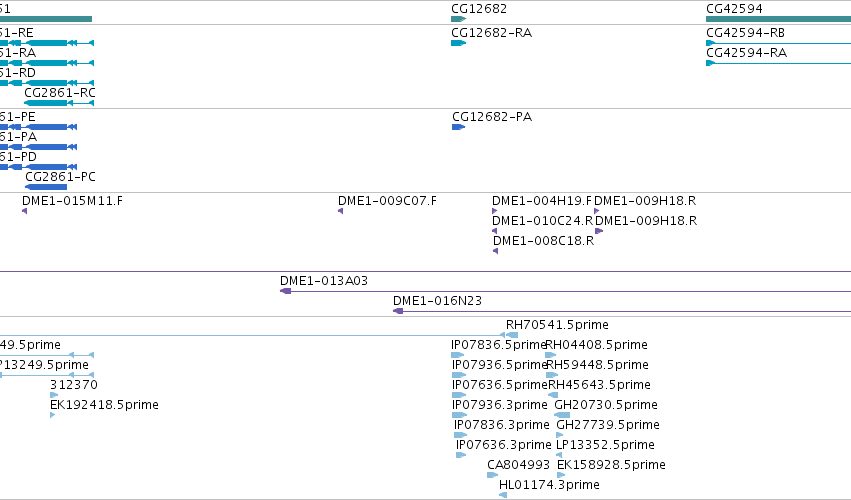The width and height of the screenshot is (851, 500).
Task: Select EST GH20730.5prime
Action: pyautogui.click(x=606, y=406)
